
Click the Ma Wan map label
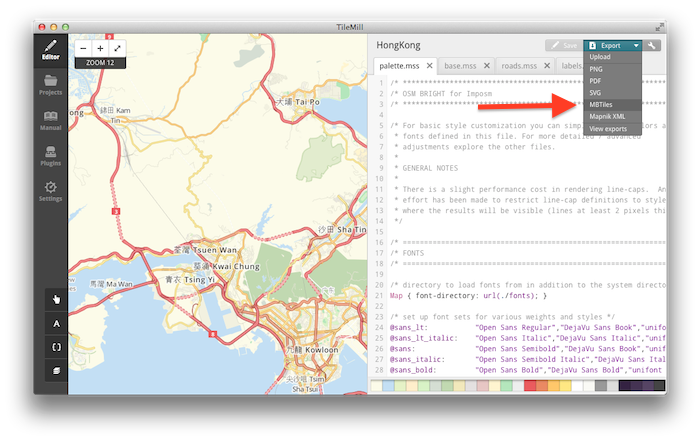point(111,284)
